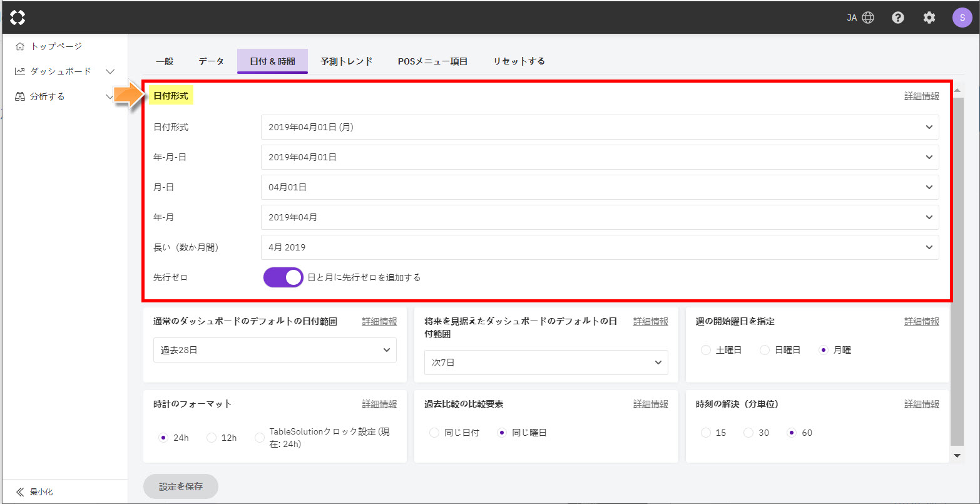
Task: Open the JA language globe selector
Action: coord(860,18)
